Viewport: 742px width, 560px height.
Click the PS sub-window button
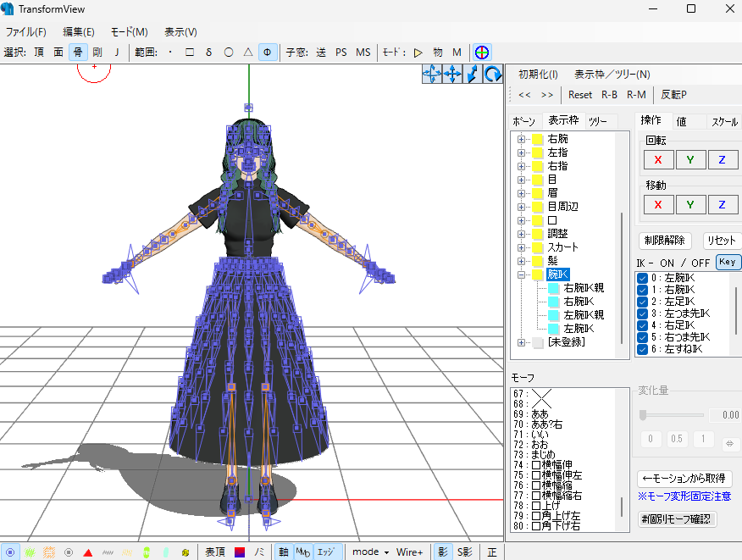(341, 52)
